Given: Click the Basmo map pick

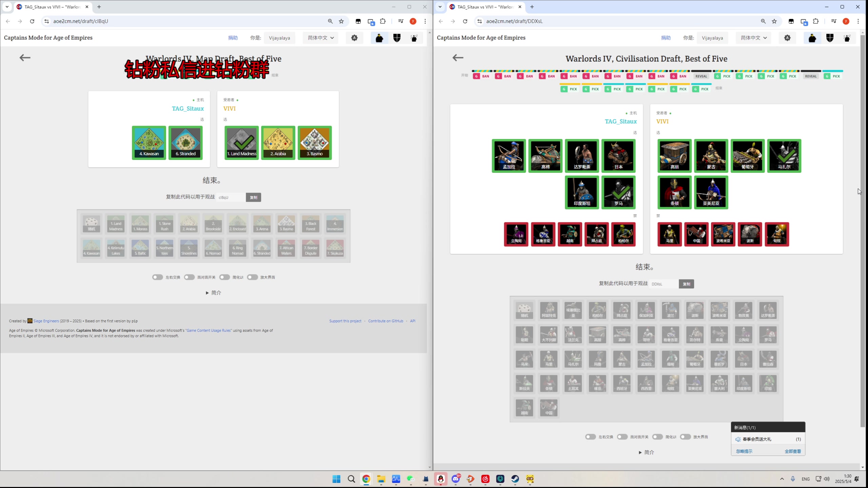Looking at the screenshot, I should point(315,143).
